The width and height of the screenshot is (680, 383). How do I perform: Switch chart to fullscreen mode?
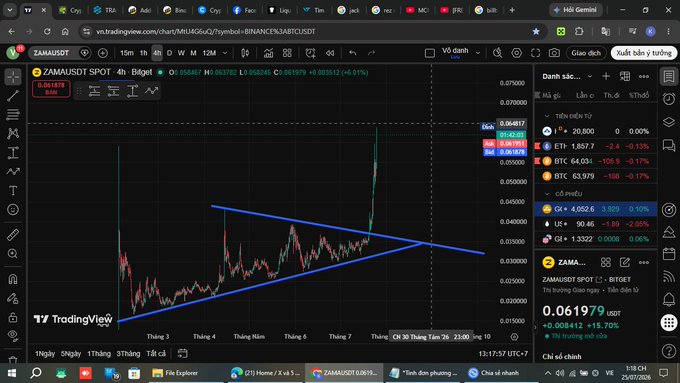point(536,53)
